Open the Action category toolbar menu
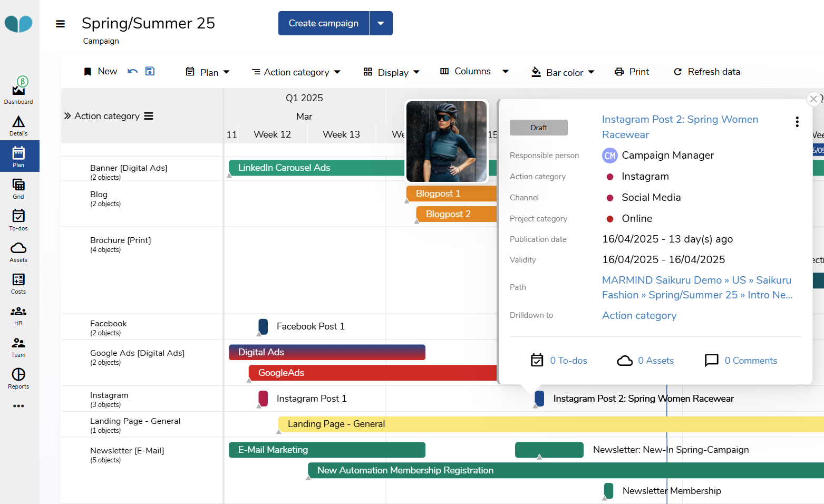Viewport: 824px width, 504px height. click(296, 72)
